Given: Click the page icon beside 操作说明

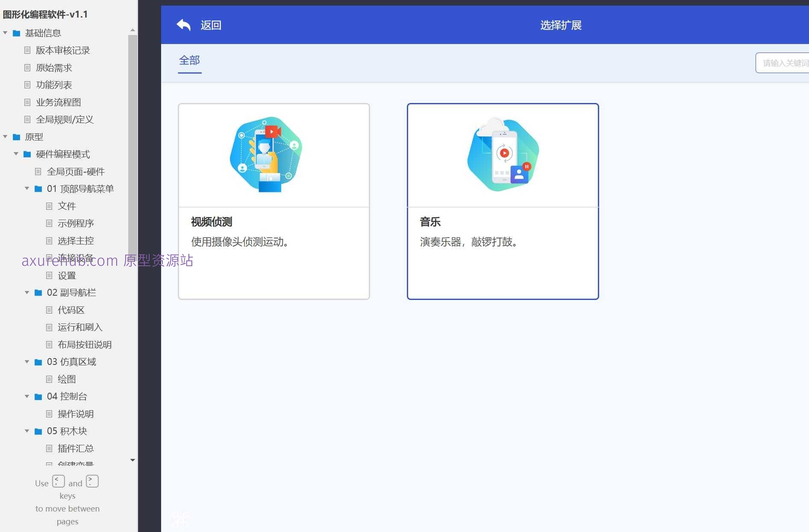Looking at the screenshot, I should [x=49, y=414].
